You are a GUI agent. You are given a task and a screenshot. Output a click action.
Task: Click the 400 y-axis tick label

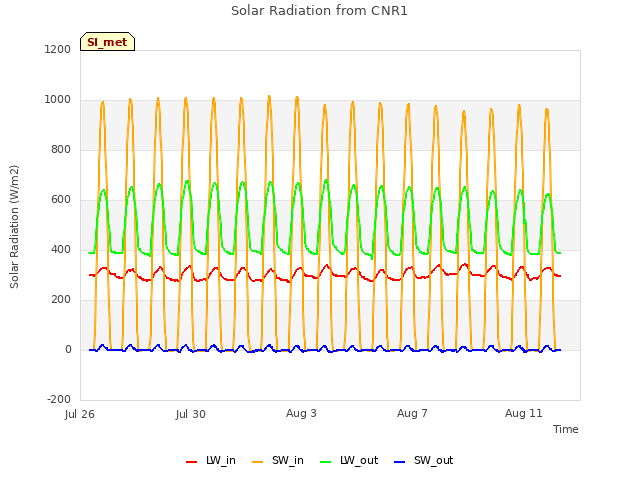pos(61,249)
